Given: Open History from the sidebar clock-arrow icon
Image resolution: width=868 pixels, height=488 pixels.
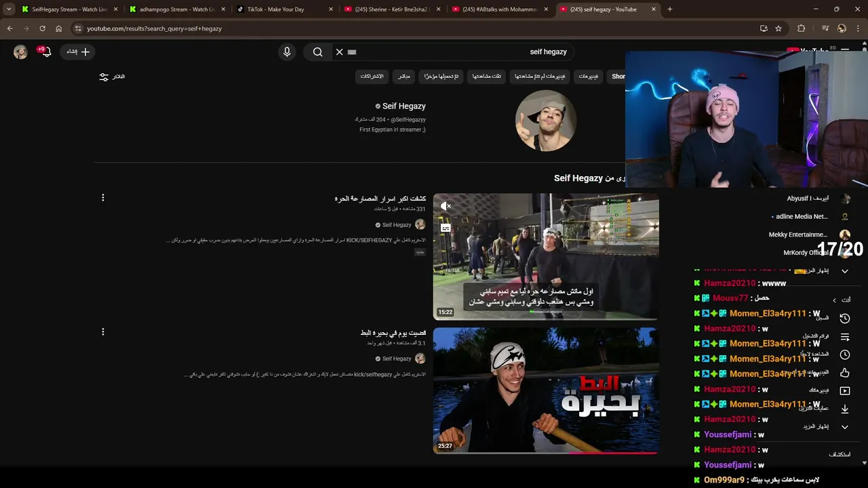Looking at the screenshot, I should pos(845,319).
